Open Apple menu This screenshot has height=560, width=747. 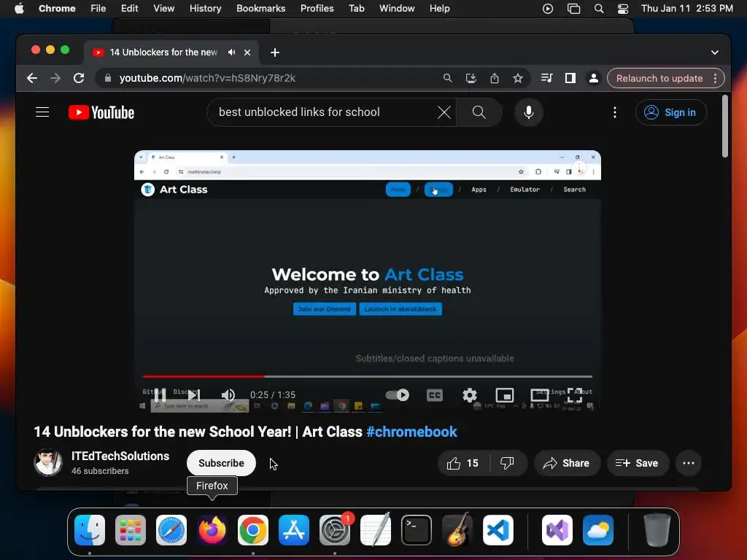pos(19,9)
